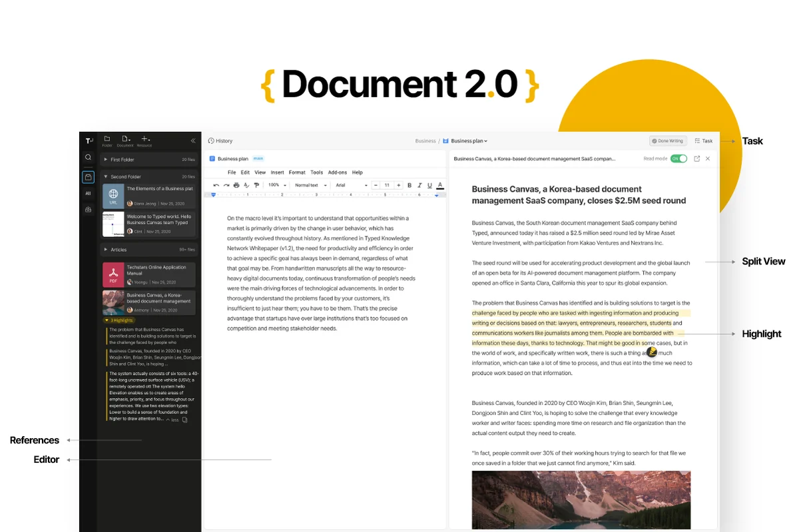
Task: Run spell check from the toolbar
Action: (246, 185)
